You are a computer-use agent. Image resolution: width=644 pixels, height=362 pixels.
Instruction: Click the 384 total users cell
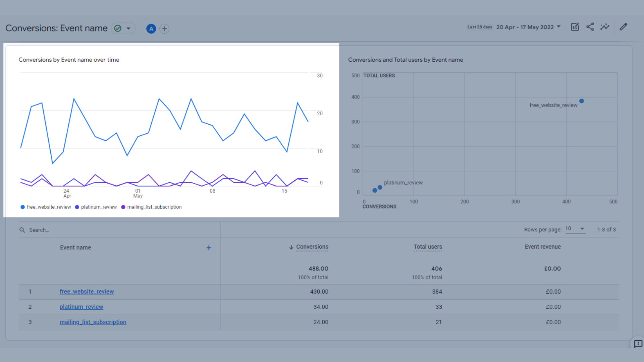(437, 292)
